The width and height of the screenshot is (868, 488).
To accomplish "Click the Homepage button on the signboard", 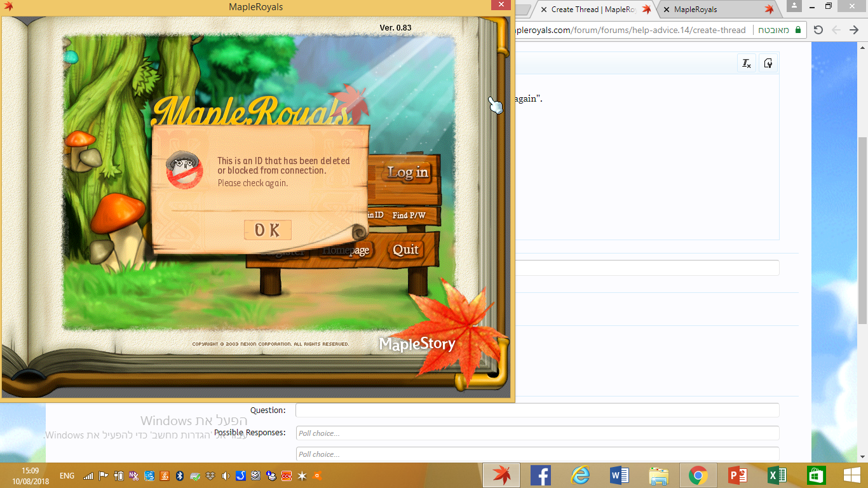I will (x=346, y=250).
